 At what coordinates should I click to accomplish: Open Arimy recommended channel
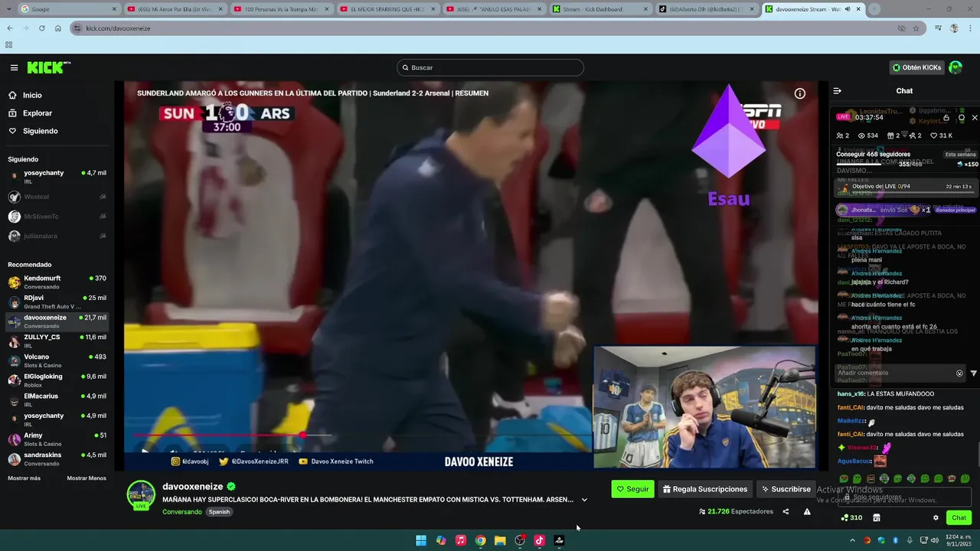coord(57,439)
